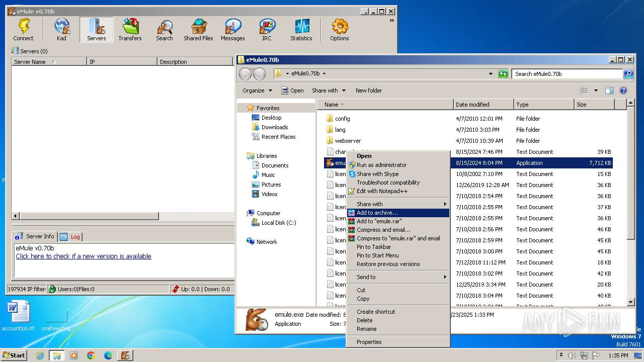Open the Organize dropdown menu
644x362 pixels.
[x=257, y=90]
